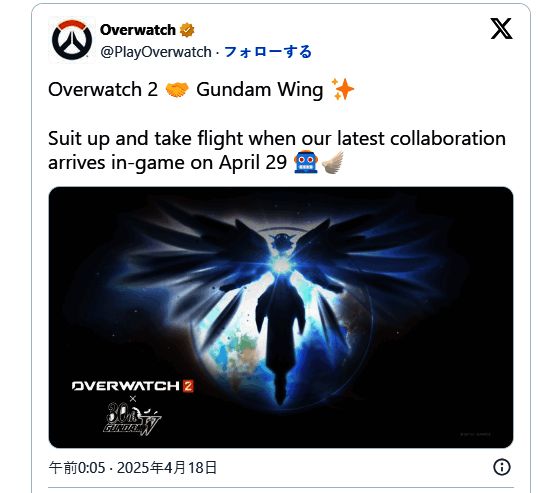This screenshot has height=493, width=557.
Task: Click the robot face emoji
Action: click(x=306, y=162)
